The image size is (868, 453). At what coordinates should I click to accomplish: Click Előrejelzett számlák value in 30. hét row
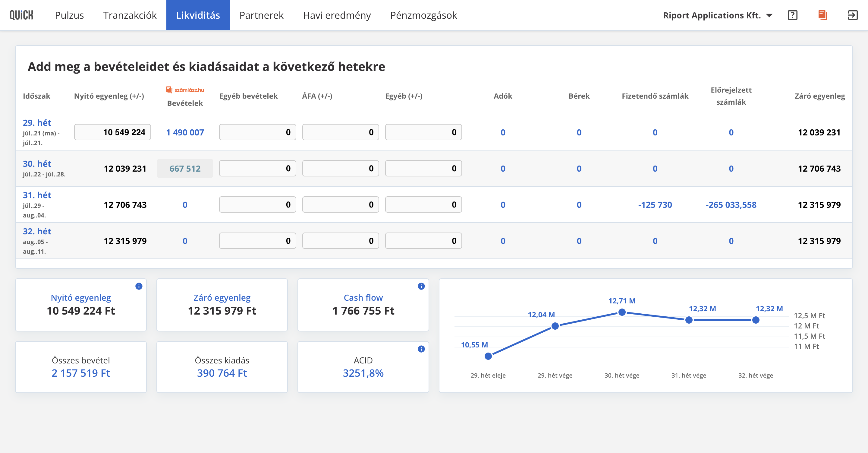pyautogui.click(x=731, y=168)
